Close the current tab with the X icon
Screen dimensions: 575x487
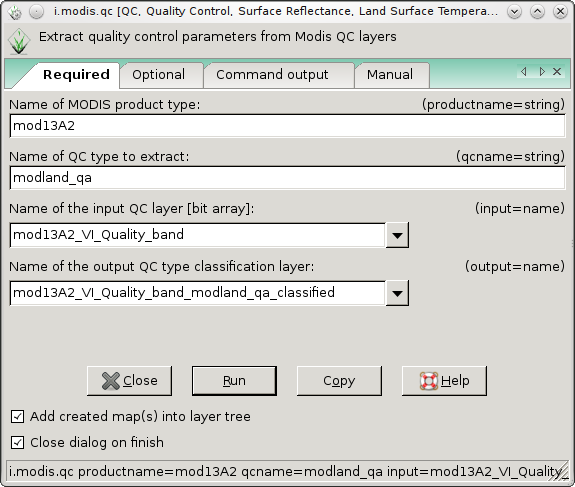557,72
